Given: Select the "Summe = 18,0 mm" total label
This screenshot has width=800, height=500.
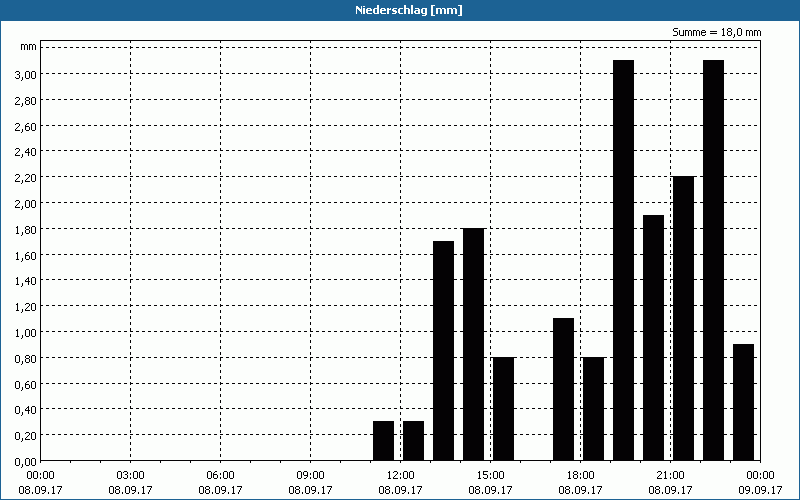Looking at the screenshot, I should [x=716, y=32].
